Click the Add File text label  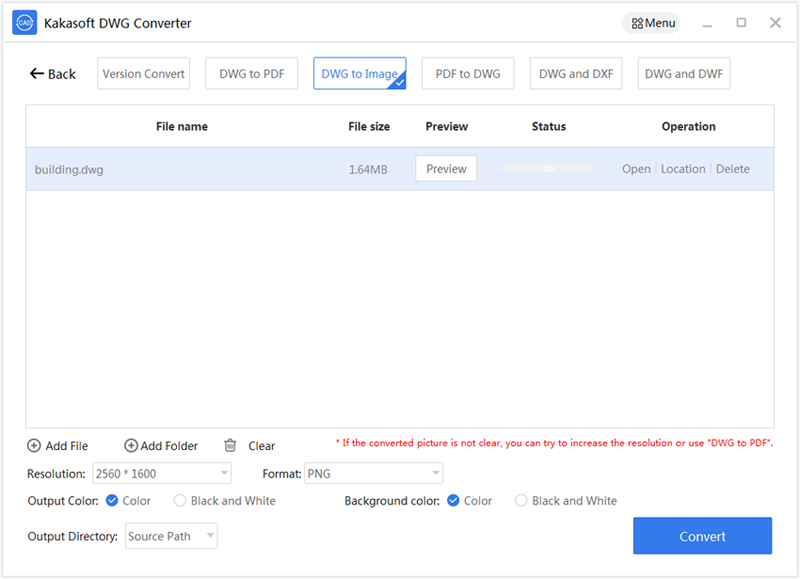67,446
